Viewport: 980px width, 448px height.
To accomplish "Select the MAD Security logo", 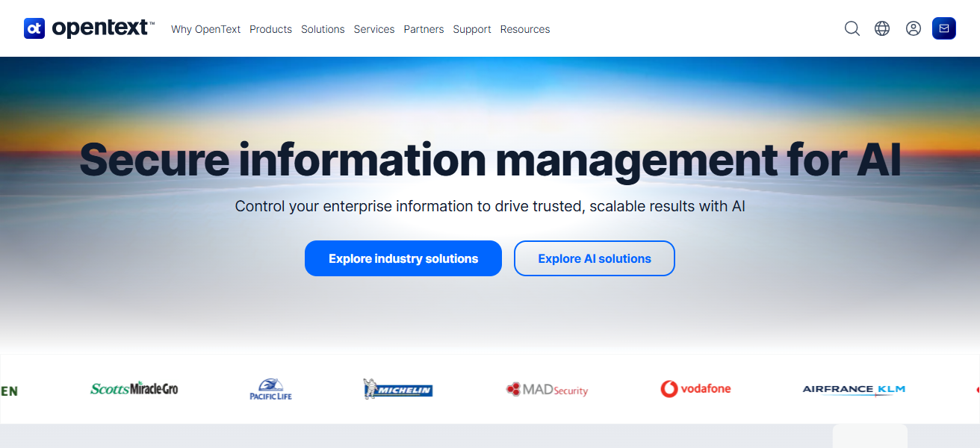I will click(547, 389).
